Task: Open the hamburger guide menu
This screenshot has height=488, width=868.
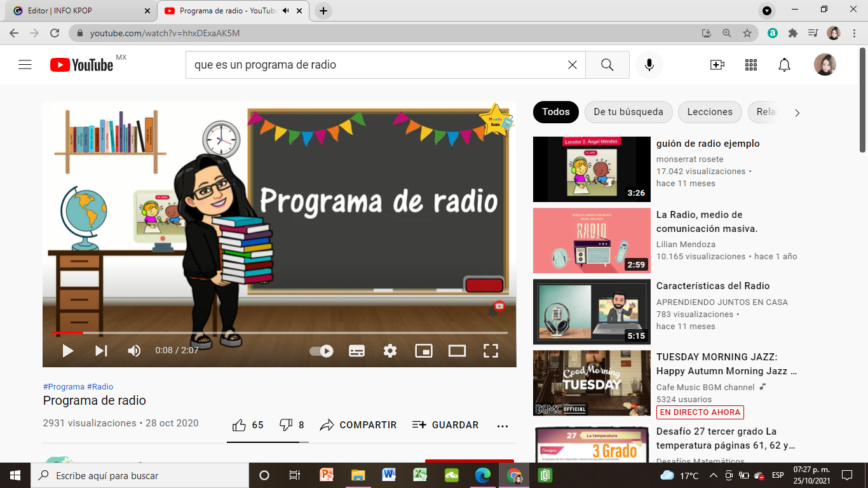Action: click(x=25, y=65)
